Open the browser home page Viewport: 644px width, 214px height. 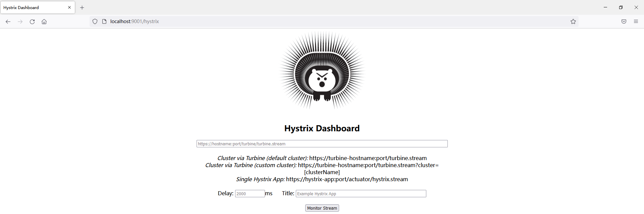(x=44, y=21)
